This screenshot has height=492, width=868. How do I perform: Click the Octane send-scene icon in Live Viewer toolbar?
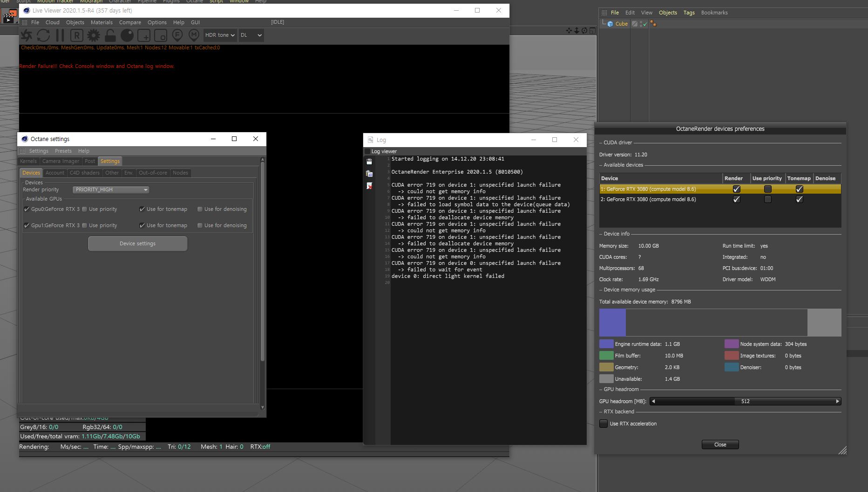click(x=27, y=35)
